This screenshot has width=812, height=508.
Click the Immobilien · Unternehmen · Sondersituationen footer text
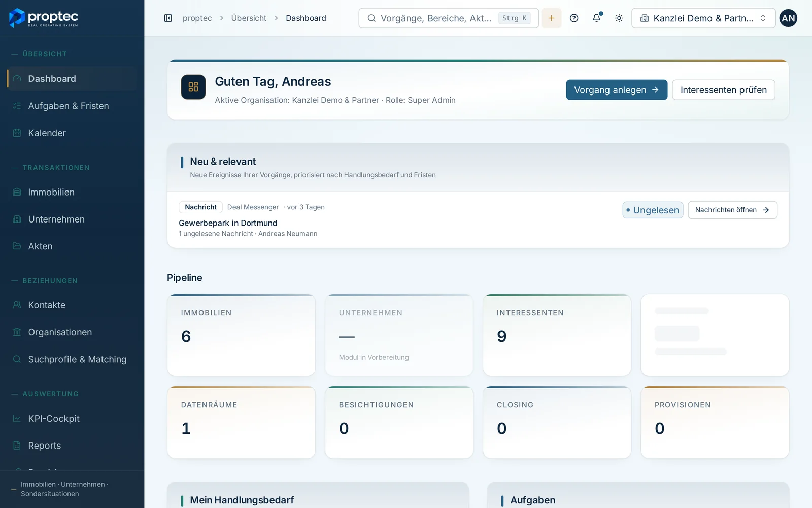[64, 489]
